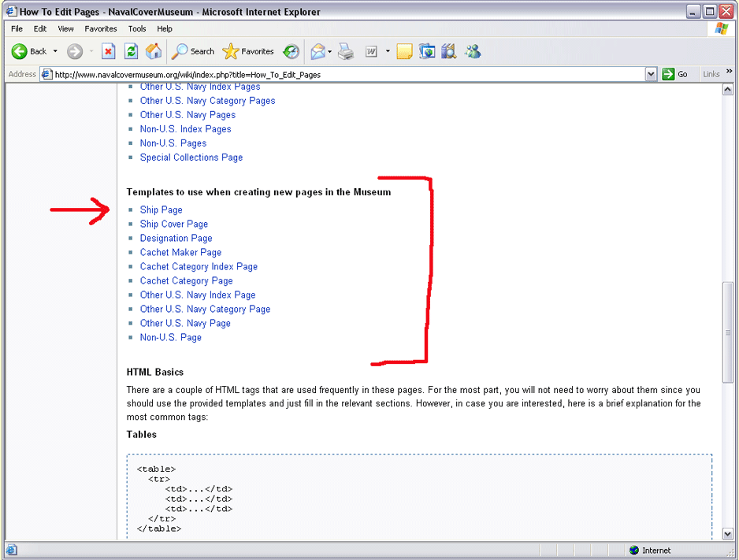Open the Search toolbar button
739x560 pixels.
pos(193,51)
